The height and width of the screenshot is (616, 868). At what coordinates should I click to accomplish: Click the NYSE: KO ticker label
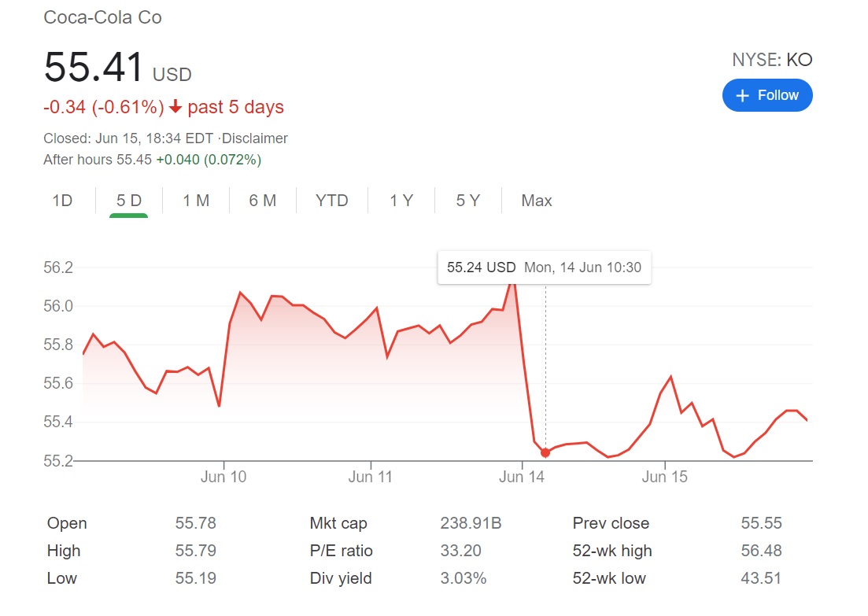[x=772, y=60]
